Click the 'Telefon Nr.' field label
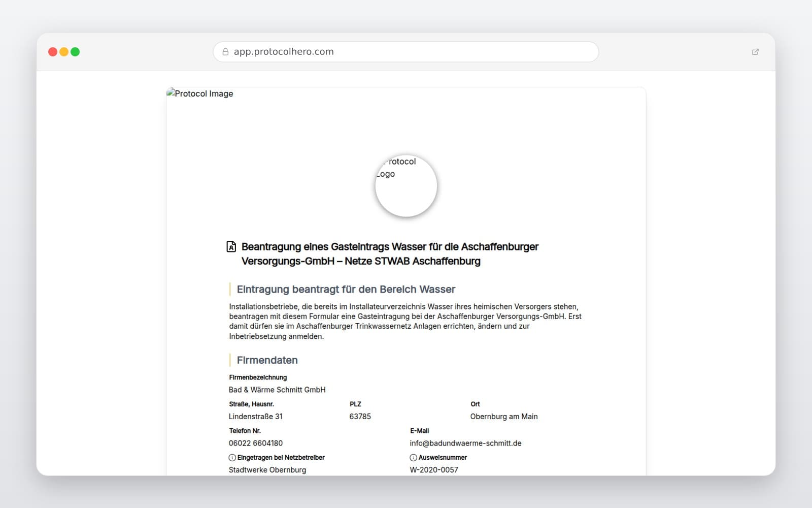Image resolution: width=812 pixels, height=508 pixels. coord(245,431)
